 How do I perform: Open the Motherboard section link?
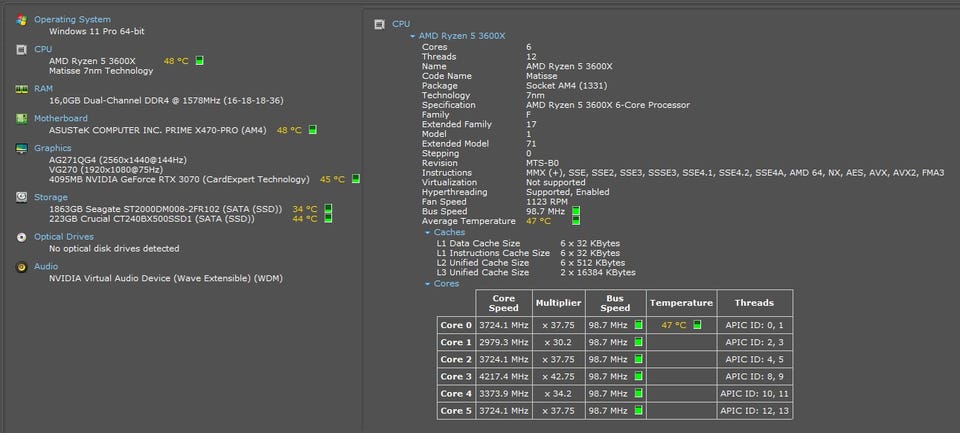click(61, 118)
